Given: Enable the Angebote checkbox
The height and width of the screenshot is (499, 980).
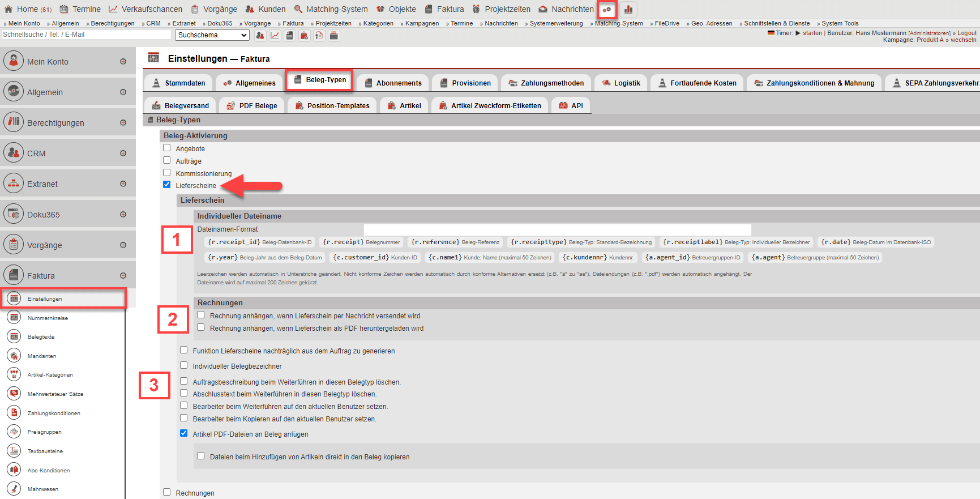Looking at the screenshot, I should 167,148.
